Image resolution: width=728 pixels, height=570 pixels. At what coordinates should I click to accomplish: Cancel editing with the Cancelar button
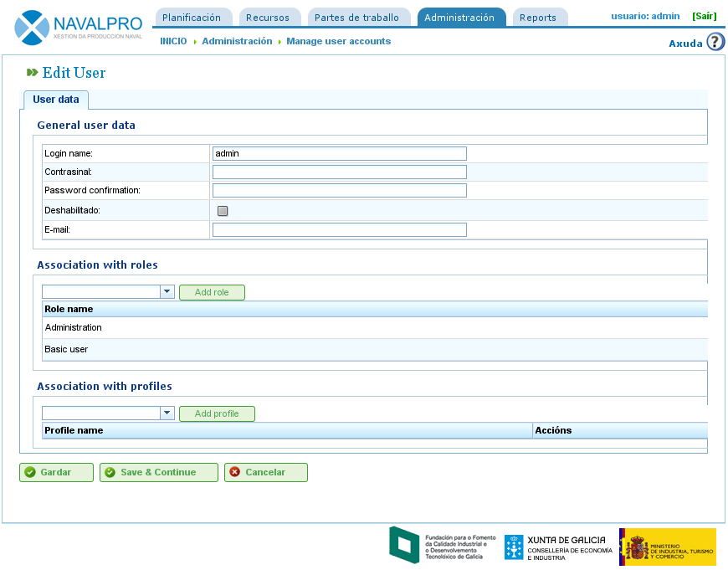[265, 472]
